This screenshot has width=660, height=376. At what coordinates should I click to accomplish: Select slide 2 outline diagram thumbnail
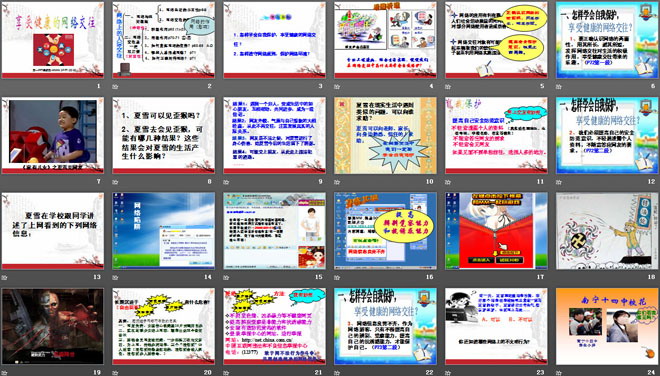tap(164, 40)
